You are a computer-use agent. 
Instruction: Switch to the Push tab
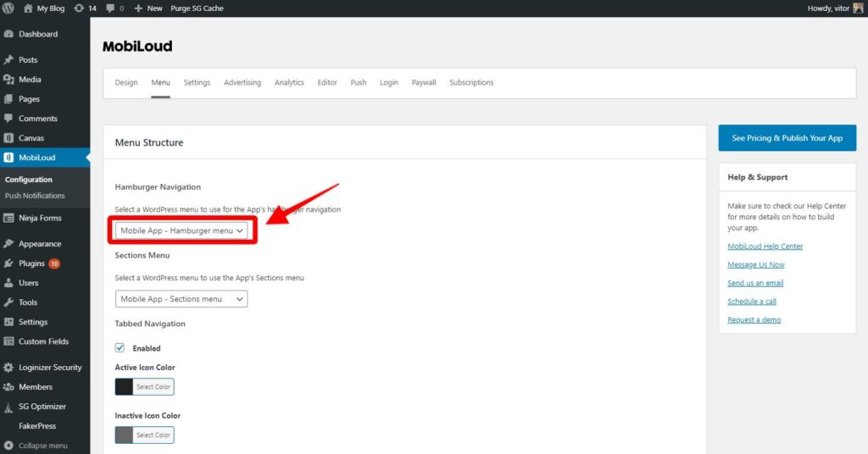pos(359,82)
